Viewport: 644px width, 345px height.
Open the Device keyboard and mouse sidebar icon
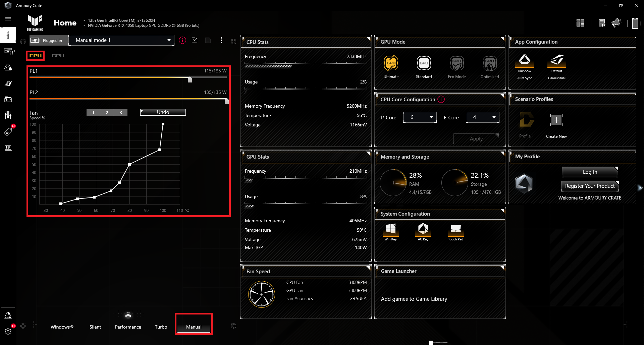(x=8, y=51)
